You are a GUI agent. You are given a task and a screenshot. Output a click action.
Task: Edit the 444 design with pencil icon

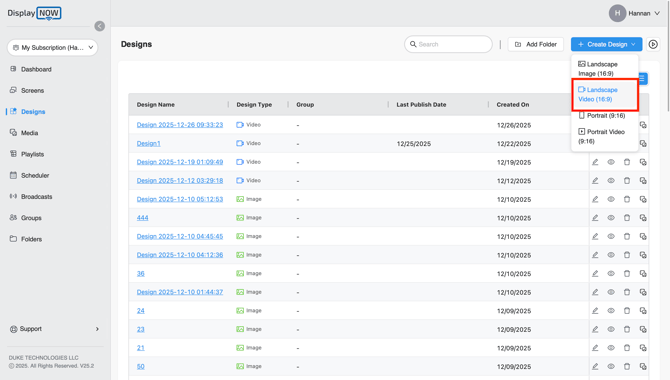point(595,218)
